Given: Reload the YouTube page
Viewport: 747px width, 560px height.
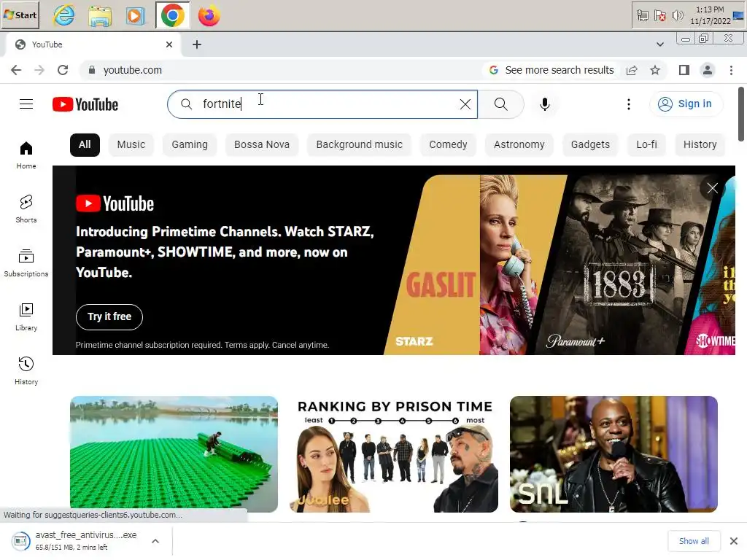Looking at the screenshot, I should (63, 70).
